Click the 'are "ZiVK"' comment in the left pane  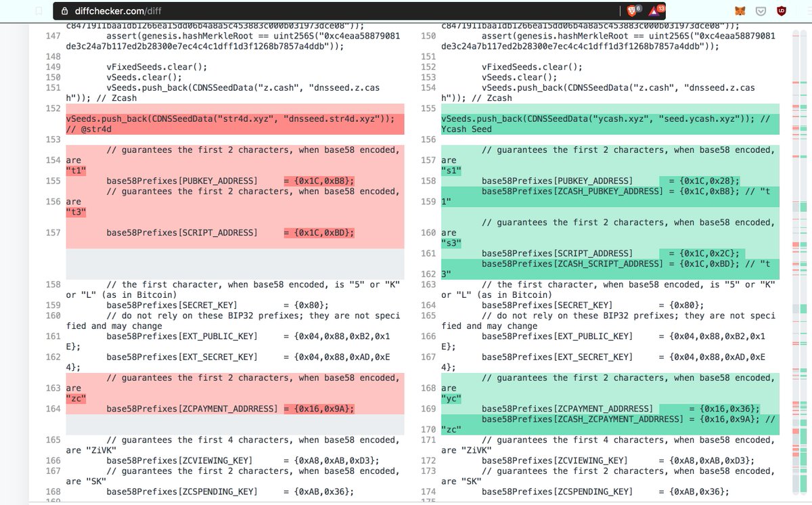pos(92,450)
